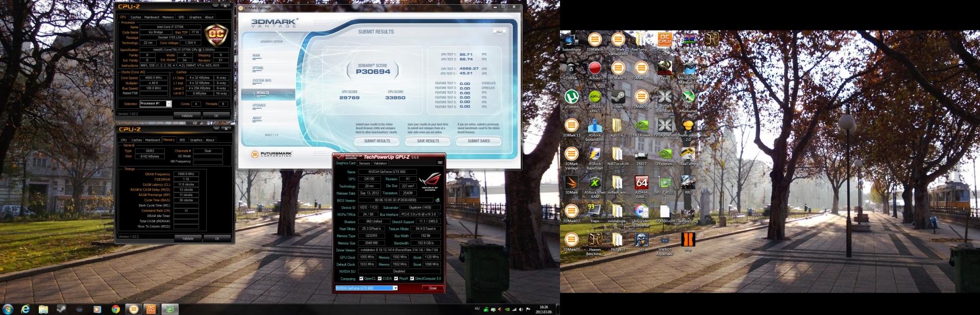Open the SPD tab in lower CPU-Z
Screen dimensions: 980x315
pos(182,139)
